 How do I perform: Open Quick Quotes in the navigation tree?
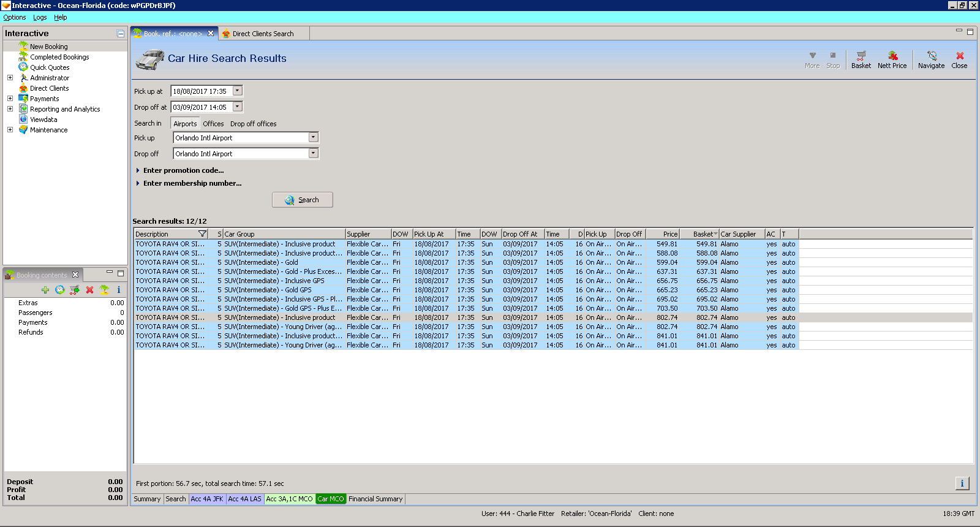[50, 67]
